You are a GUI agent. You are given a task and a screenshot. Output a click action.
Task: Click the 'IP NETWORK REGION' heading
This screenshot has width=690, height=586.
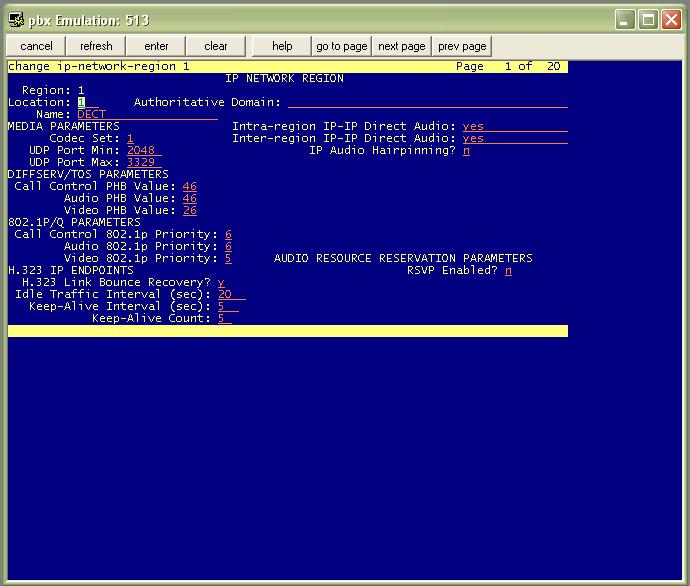[x=284, y=78]
